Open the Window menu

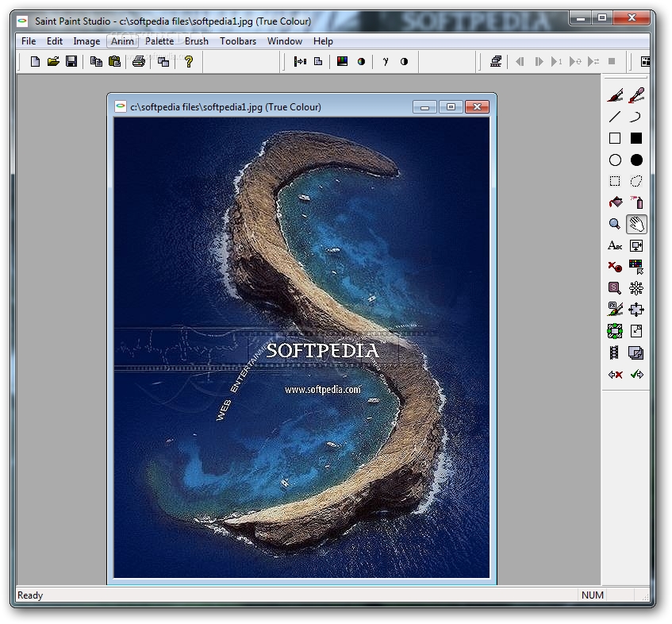click(285, 41)
